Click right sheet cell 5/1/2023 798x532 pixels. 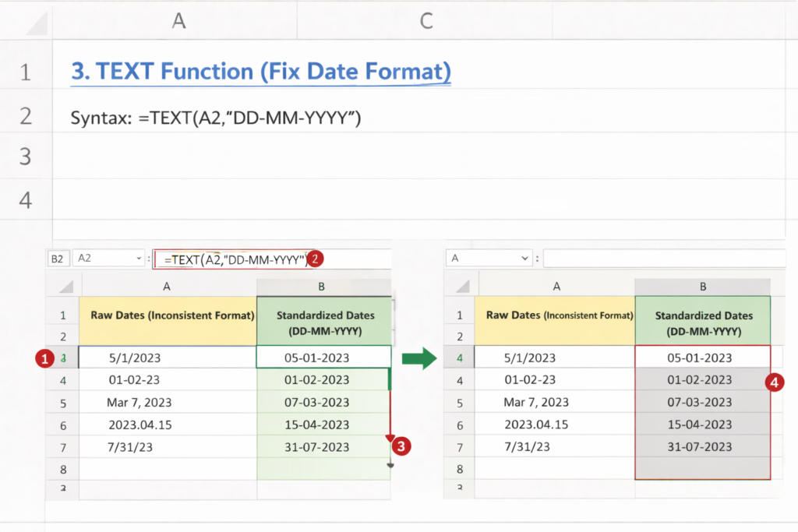pyautogui.click(x=555, y=357)
